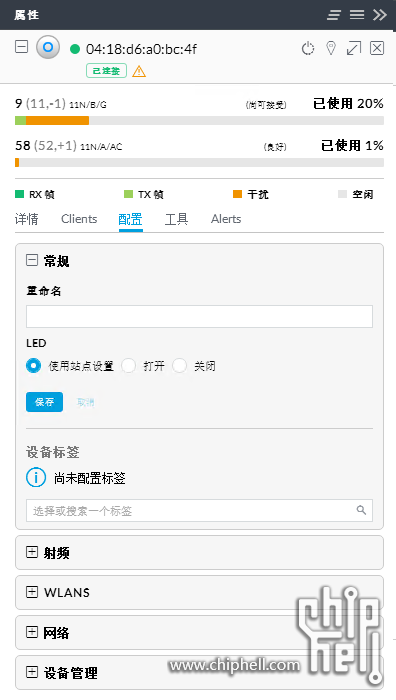This screenshot has width=396, height=700.
Task: Click the 取消 link
Action: pos(85,402)
